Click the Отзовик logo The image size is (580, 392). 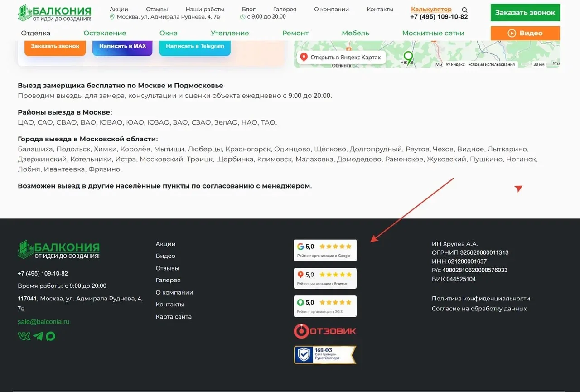pos(325,331)
